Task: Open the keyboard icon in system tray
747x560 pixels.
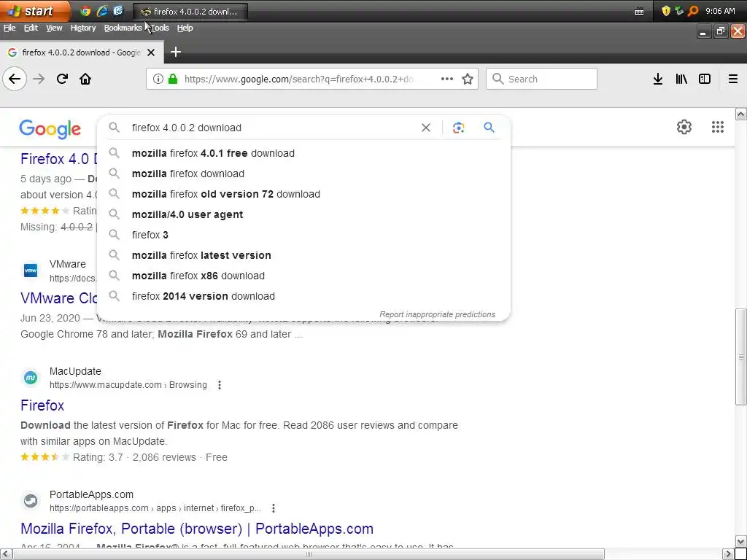Action: 639,12
